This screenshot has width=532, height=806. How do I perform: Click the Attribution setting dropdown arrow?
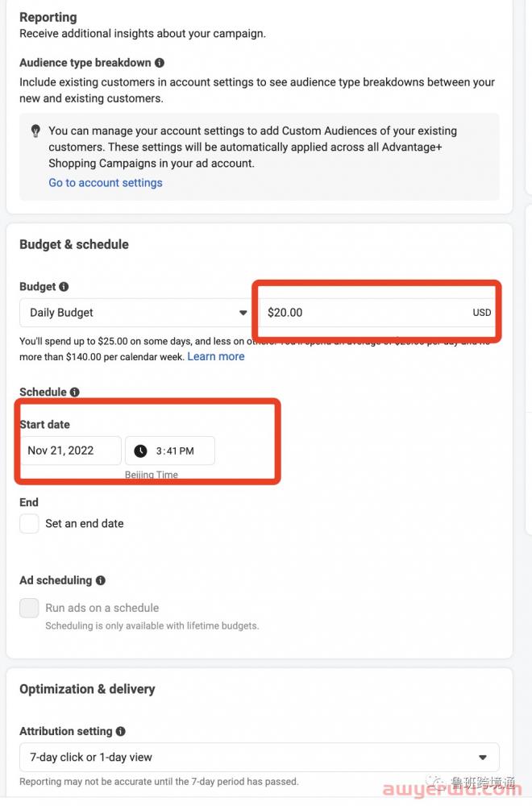pyautogui.click(x=483, y=757)
